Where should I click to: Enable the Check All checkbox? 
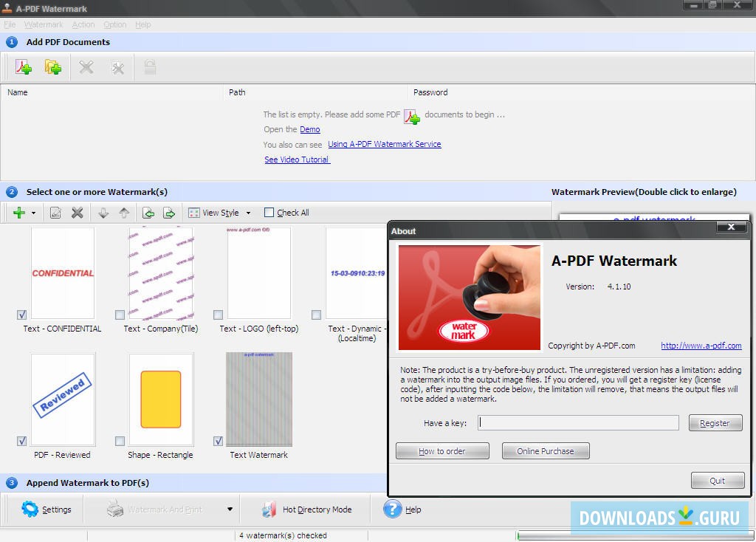point(269,213)
